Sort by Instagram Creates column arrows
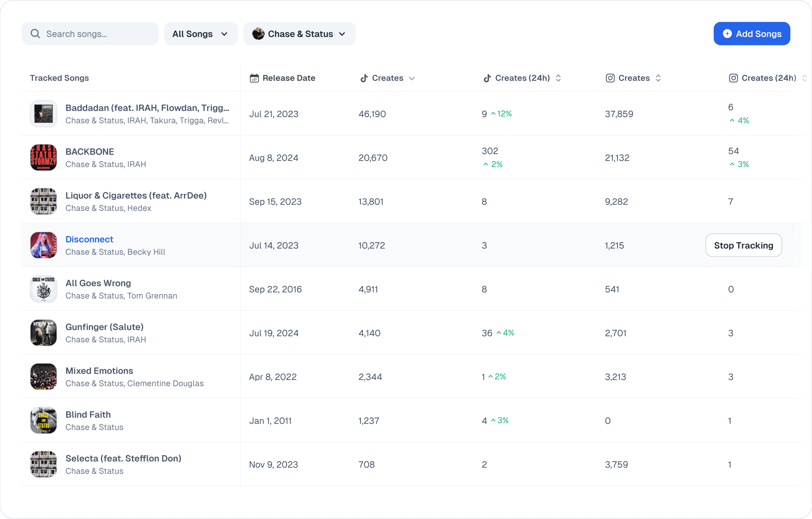Screen dimensions: 812x519 658,78
